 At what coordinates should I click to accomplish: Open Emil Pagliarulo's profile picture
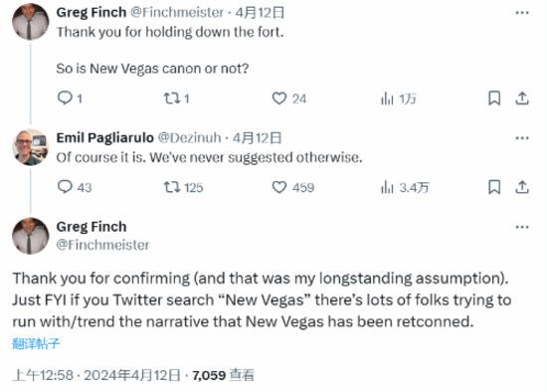click(31, 147)
